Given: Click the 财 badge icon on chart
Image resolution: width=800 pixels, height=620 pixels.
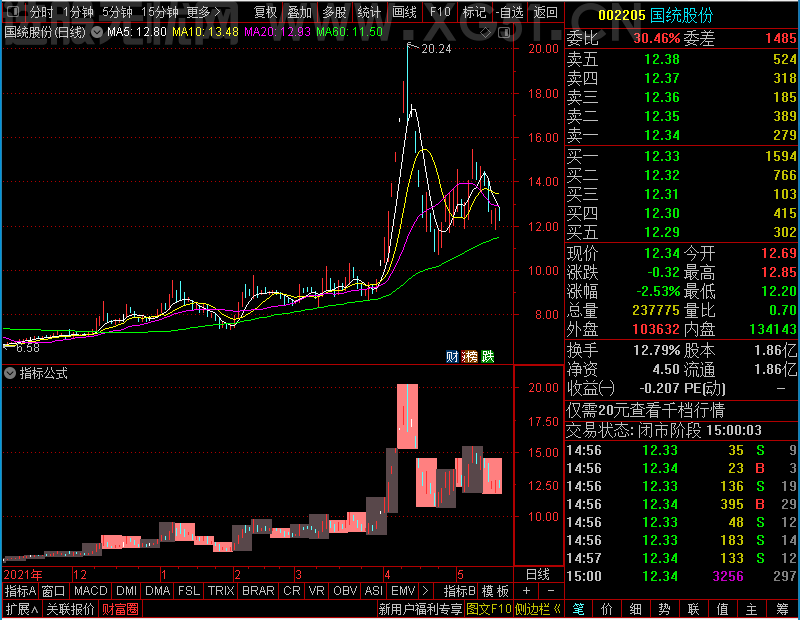Looking at the screenshot, I should (x=452, y=356).
